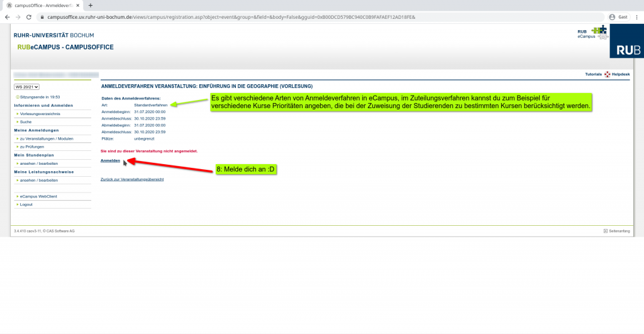Open eCampus WebClient link

38,196
